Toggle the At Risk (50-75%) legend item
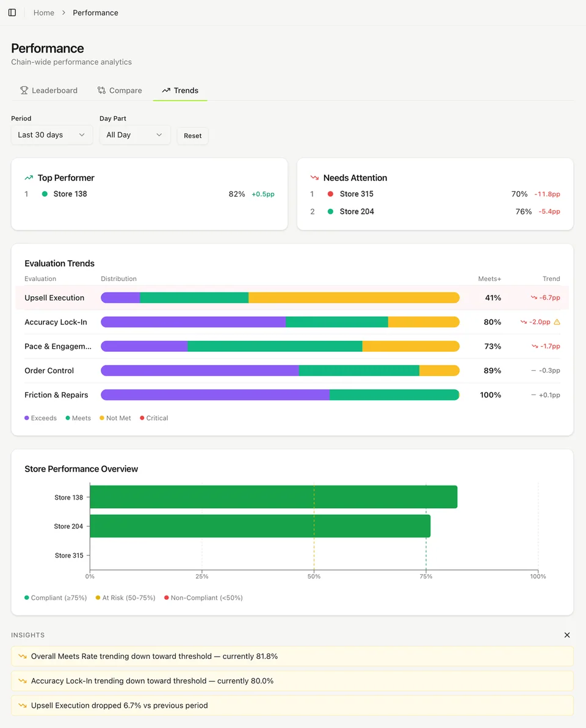This screenshot has width=586, height=728. [125, 597]
